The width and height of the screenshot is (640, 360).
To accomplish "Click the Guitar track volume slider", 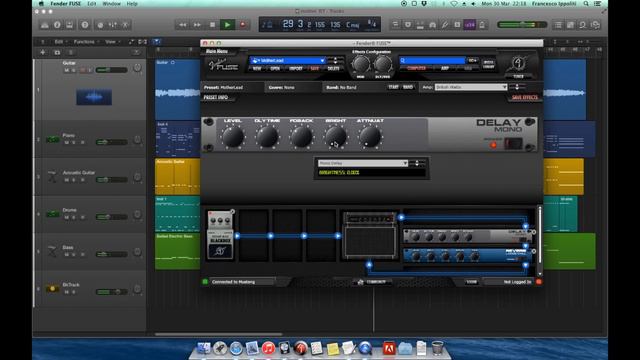I will (111, 70).
